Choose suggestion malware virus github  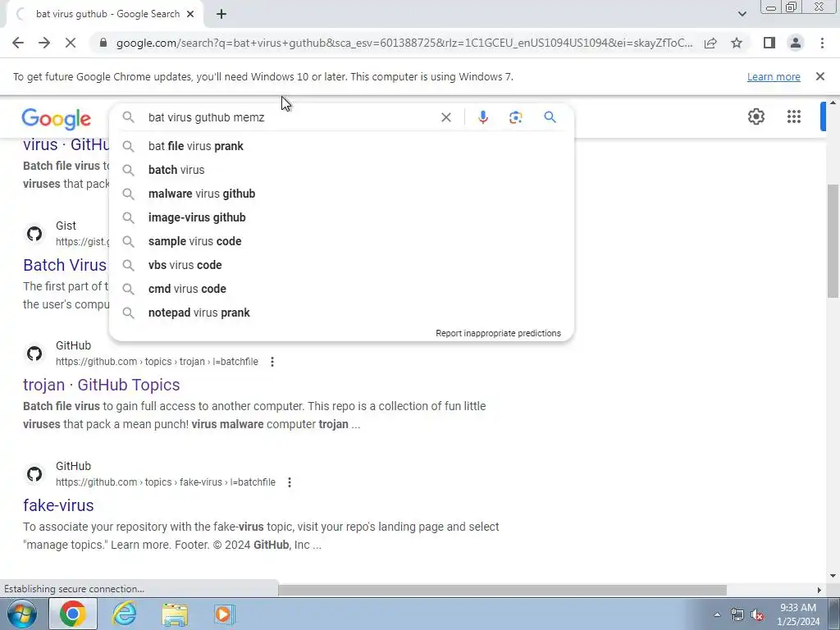click(341, 194)
